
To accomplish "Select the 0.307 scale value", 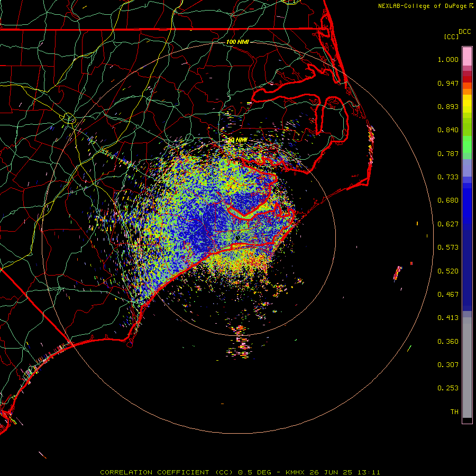I will (x=448, y=365).
